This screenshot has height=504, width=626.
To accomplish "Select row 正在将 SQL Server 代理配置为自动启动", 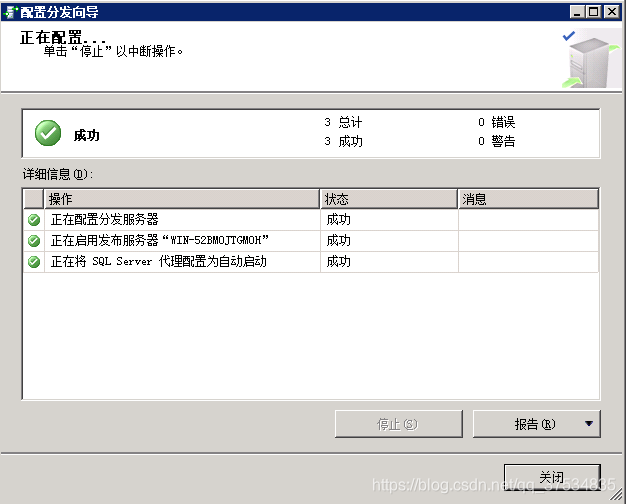I will pyautogui.click(x=311, y=262).
